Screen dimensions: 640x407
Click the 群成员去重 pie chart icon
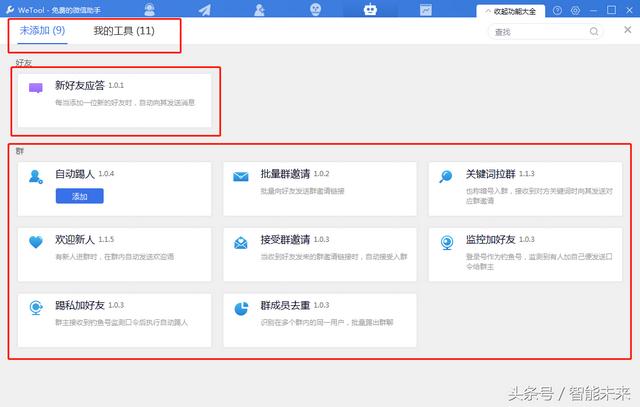[241, 309]
